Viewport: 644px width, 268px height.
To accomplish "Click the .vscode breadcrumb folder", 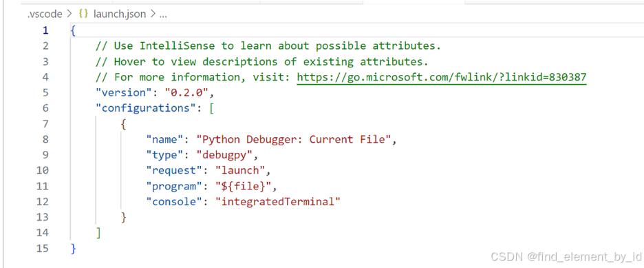I will [44, 14].
